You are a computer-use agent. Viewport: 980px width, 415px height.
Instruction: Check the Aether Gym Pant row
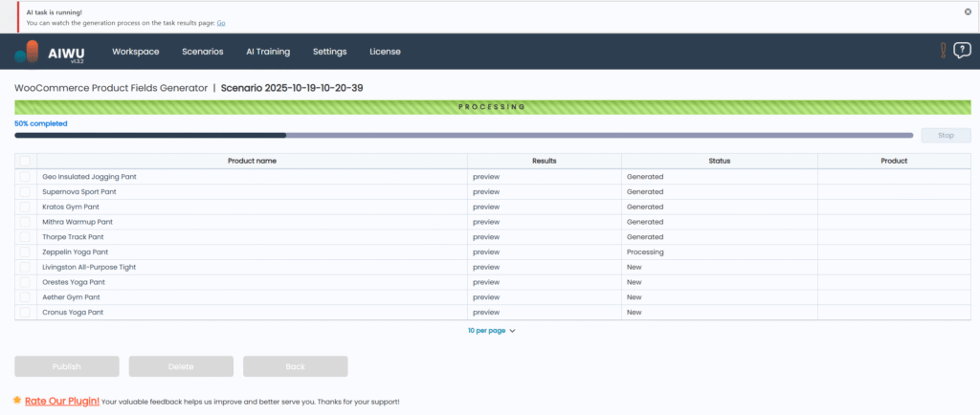[x=25, y=297]
